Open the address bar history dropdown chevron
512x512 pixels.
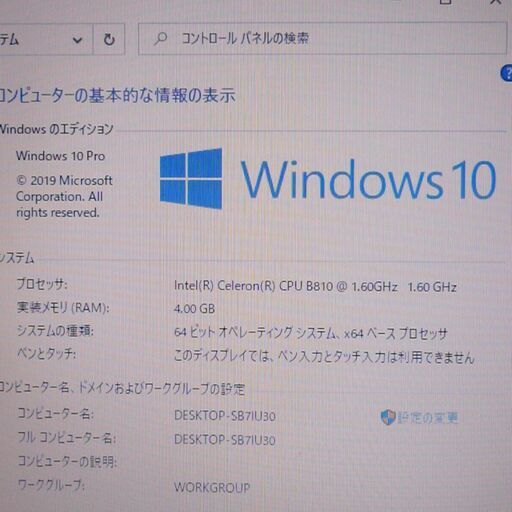(x=77, y=40)
